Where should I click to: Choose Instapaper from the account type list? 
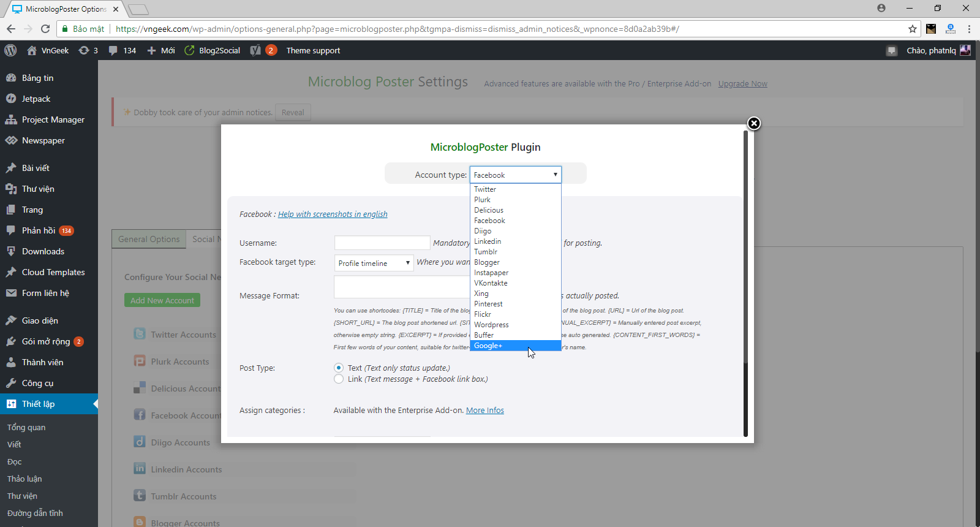516,273
